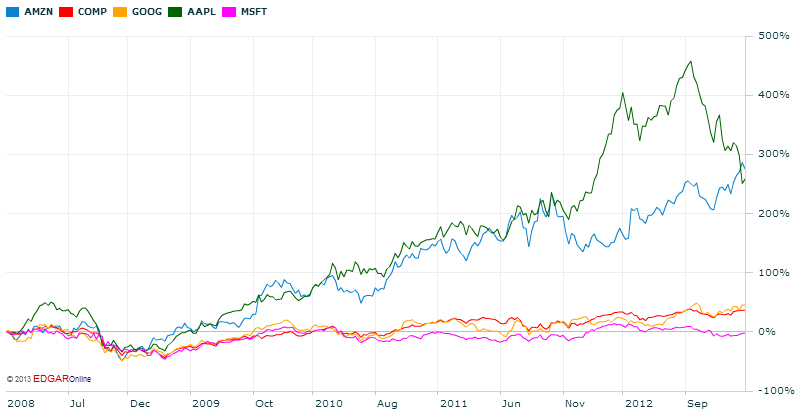Click the magenta MSFT legend swatch
This screenshot has height=416, width=805.
[231, 12]
